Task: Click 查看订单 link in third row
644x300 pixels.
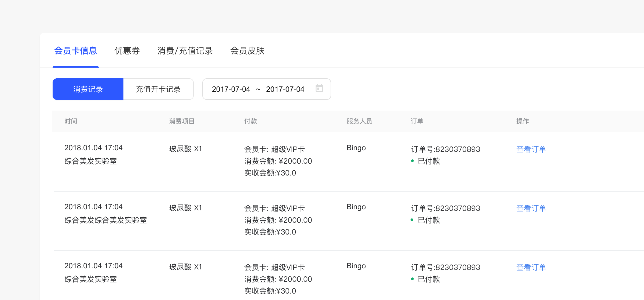Action: click(x=531, y=267)
